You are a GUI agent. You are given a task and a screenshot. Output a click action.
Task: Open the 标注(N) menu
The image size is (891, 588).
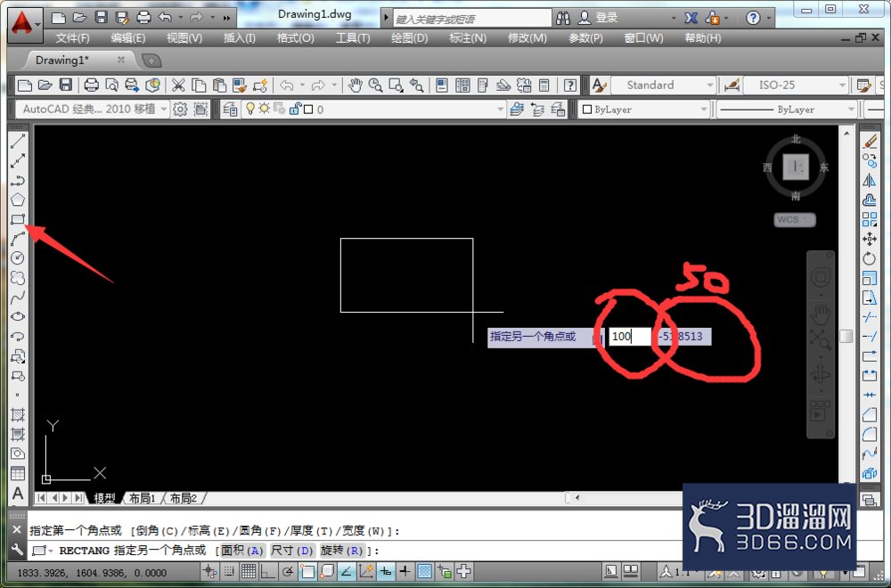click(468, 38)
